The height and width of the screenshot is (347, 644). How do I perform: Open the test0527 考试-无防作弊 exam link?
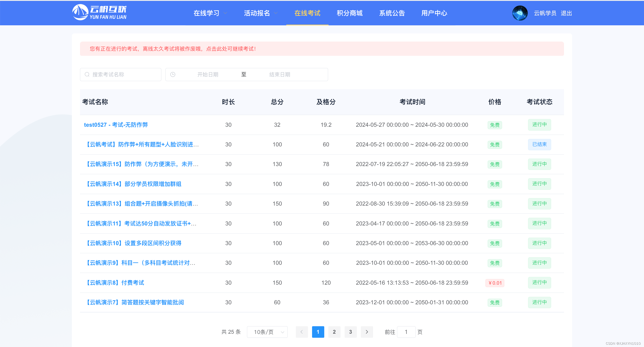coord(116,125)
